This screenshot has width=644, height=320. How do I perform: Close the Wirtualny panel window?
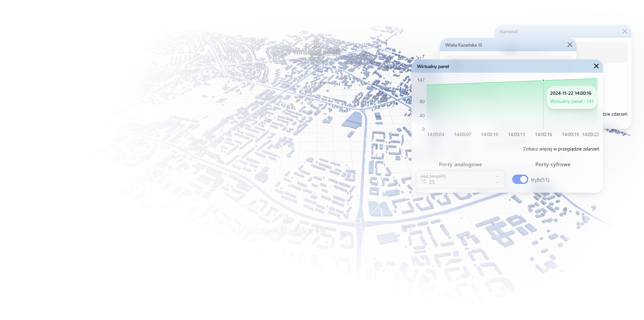pyautogui.click(x=596, y=66)
